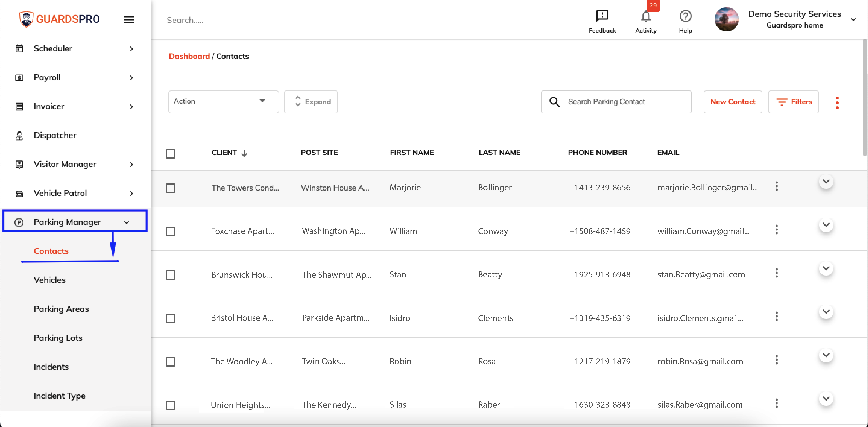Viewport: 868px width, 427px height.
Task: Check the box for William Conway row
Action: click(x=171, y=232)
